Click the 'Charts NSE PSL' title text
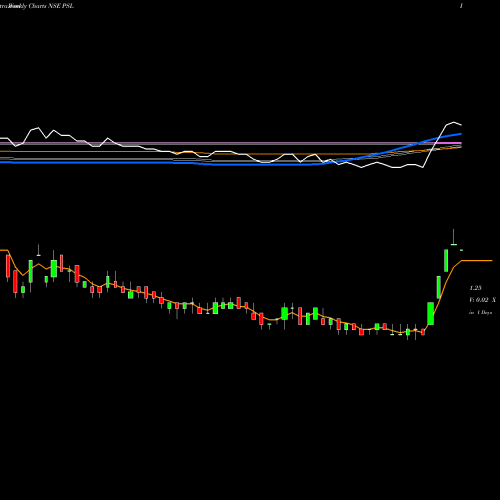The image size is (500, 500). click(x=51, y=6)
